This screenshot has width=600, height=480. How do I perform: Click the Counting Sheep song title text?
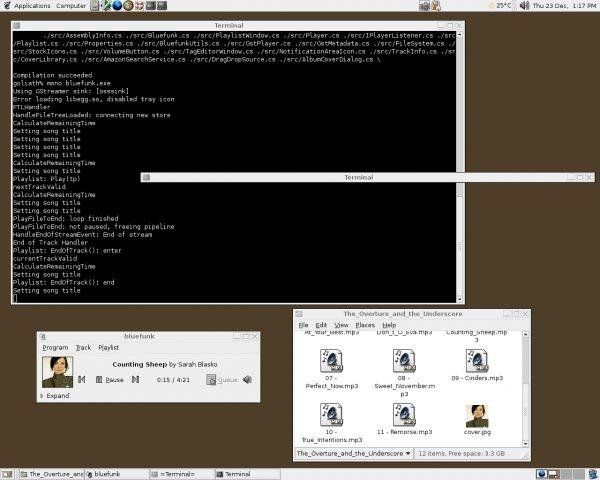(x=140, y=364)
